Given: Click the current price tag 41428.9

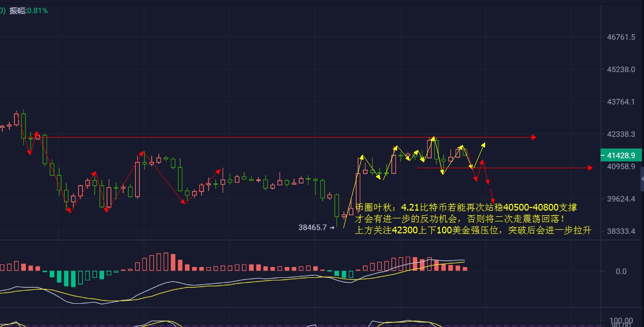Looking at the screenshot, I should (621, 155).
